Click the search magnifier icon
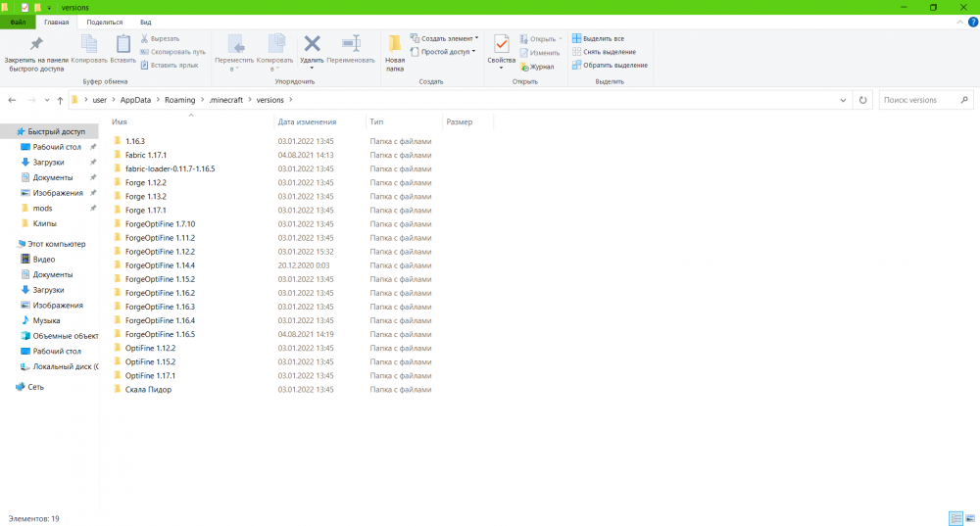980x526 pixels. click(x=964, y=100)
